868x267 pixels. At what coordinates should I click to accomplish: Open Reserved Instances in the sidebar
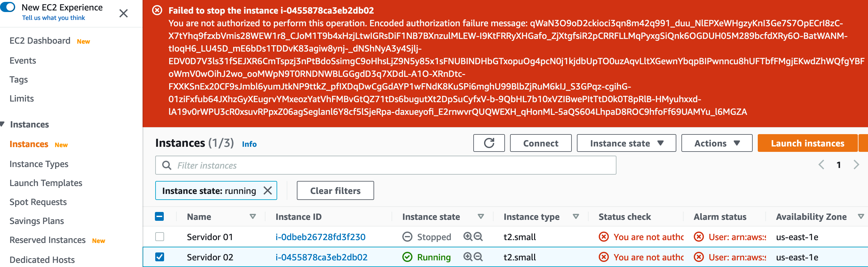coord(48,240)
